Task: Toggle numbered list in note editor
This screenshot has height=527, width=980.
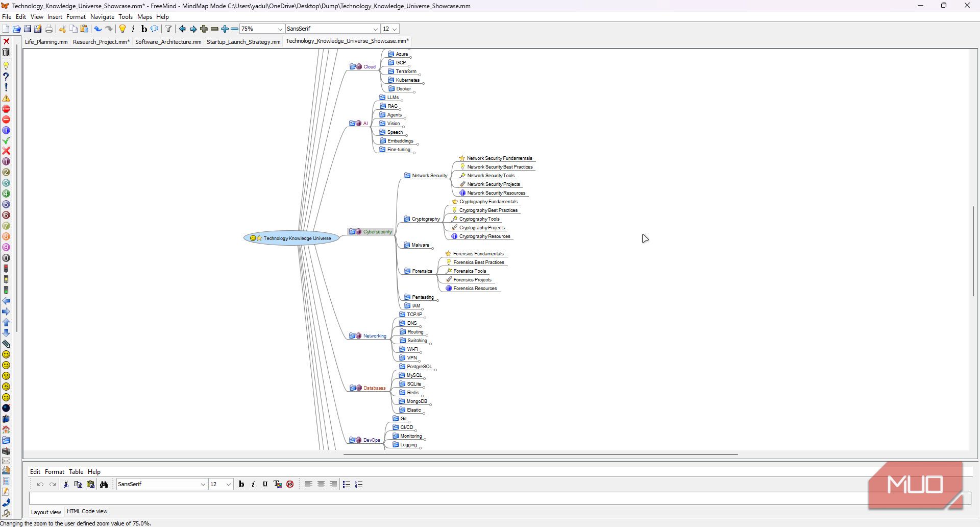Action: [x=359, y=485]
